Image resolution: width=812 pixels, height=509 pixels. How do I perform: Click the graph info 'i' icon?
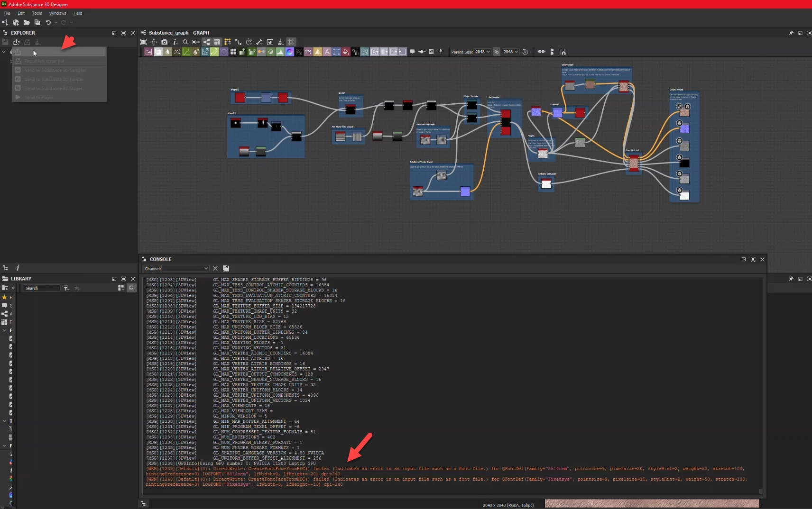coord(175,42)
